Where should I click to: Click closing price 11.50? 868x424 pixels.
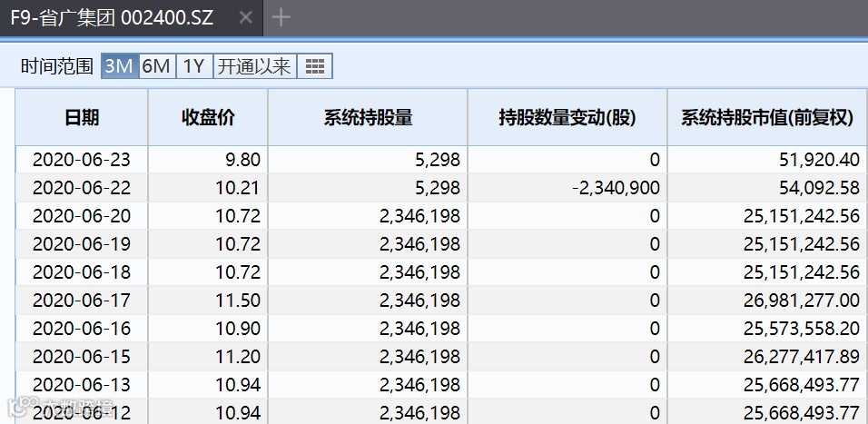click(x=238, y=301)
